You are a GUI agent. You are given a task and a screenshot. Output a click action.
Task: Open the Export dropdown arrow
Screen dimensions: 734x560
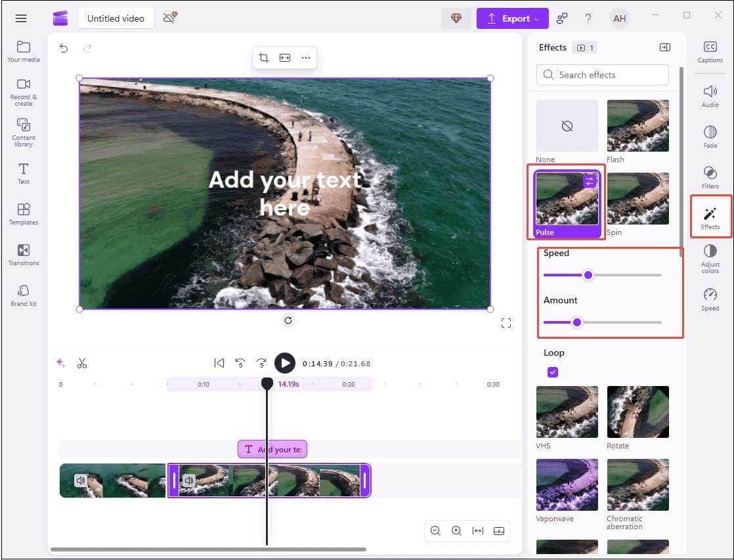[538, 18]
